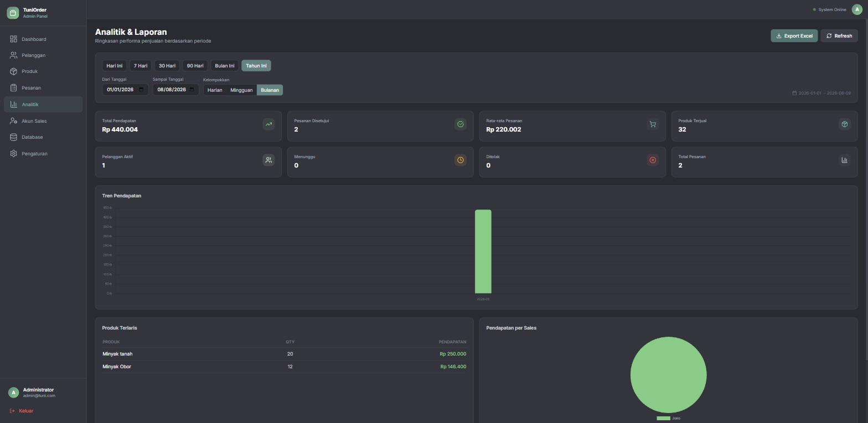This screenshot has height=423, width=868.
Task: Group data by Bulanan
Action: 270,90
